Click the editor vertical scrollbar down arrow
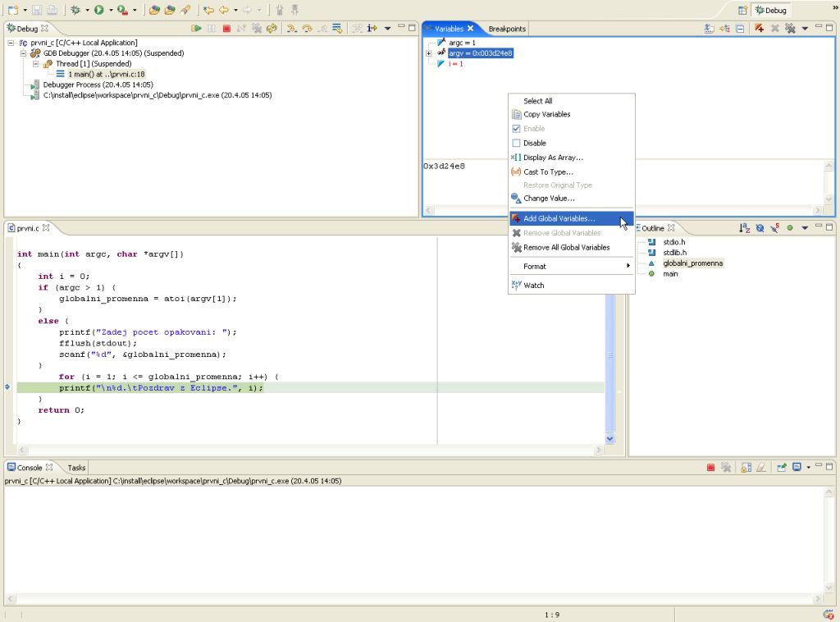 pyautogui.click(x=609, y=439)
